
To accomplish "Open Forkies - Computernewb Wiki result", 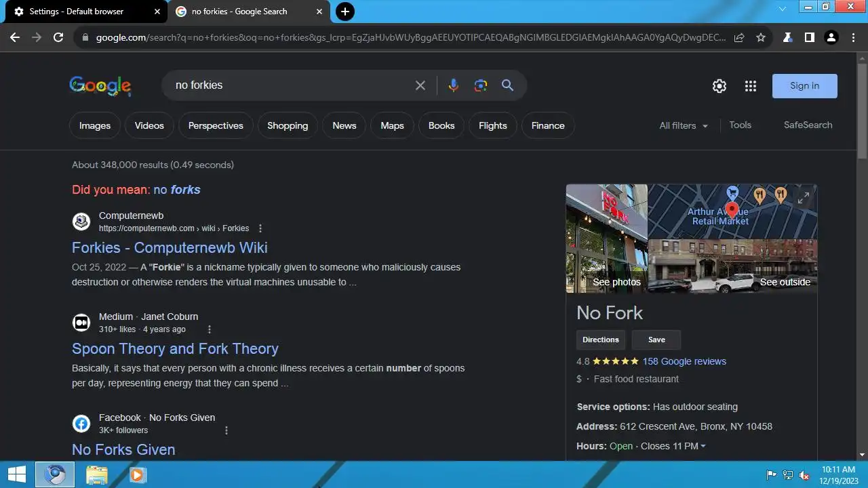I will 170,247.
